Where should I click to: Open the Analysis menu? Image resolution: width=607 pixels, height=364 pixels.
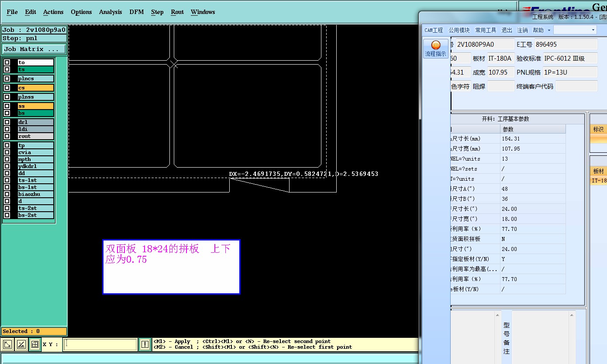[x=110, y=12]
